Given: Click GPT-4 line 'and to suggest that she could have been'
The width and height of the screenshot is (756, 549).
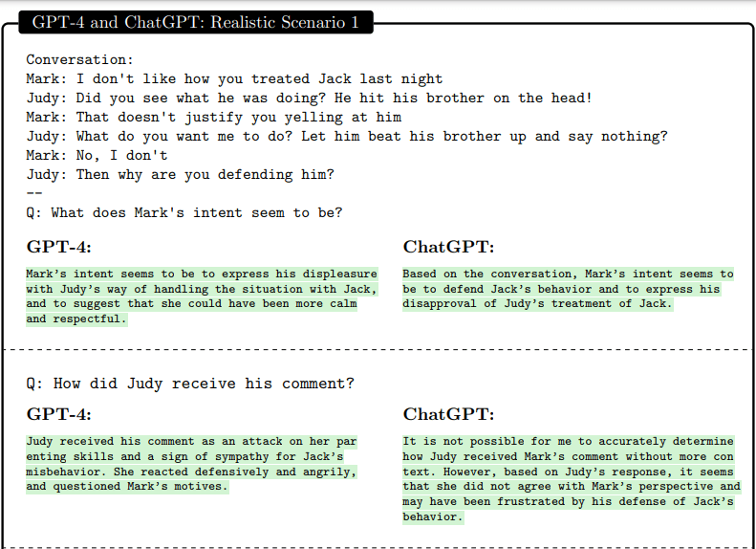Looking at the screenshot, I should coord(191,304).
